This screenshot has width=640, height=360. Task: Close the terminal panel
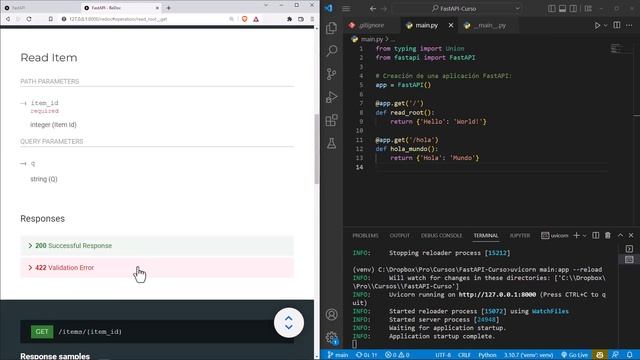click(x=631, y=236)
